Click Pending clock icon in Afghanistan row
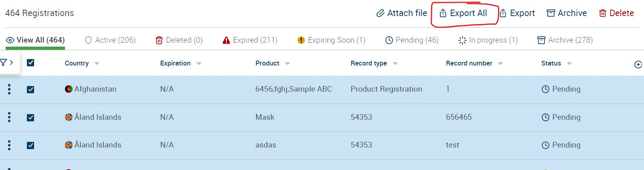This screenshot has width=644, height=170. click(x=545, y=89)
